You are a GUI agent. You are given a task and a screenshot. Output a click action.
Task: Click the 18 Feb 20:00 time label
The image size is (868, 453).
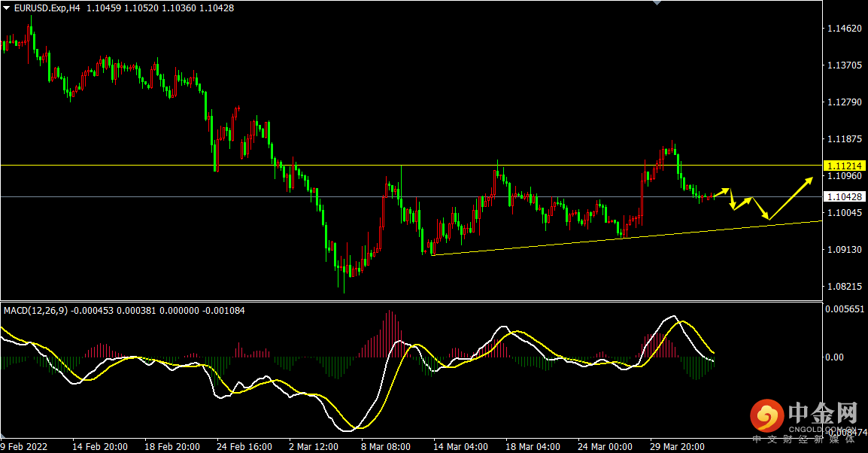point(172,446)
